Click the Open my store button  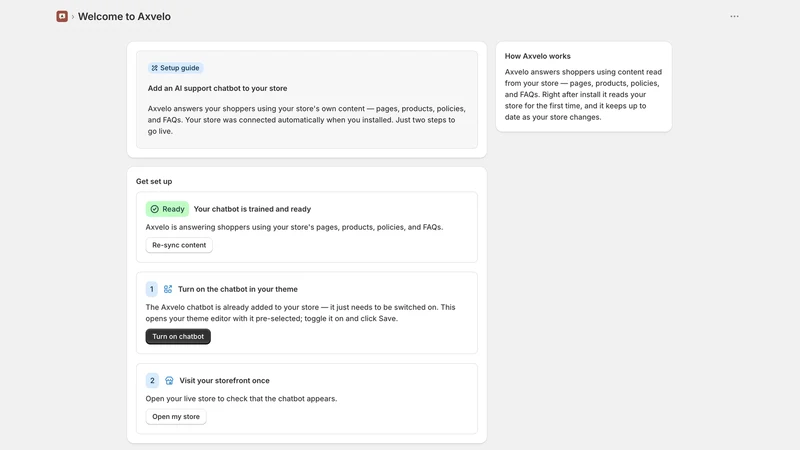coord(176,416)
